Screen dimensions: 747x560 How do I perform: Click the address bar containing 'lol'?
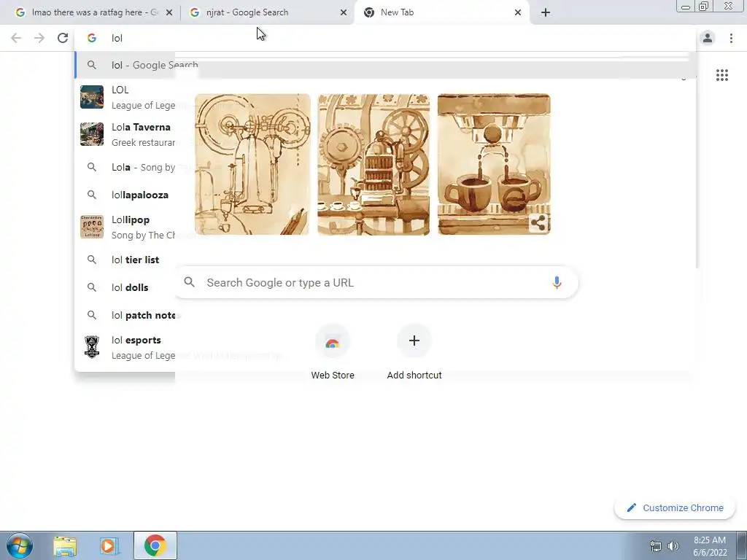385,38
